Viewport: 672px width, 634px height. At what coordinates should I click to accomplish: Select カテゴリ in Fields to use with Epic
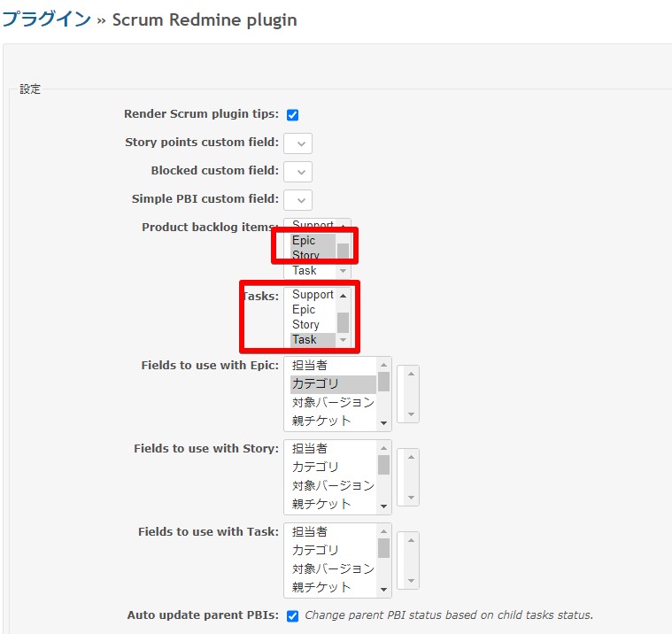[x=334, y=384]
